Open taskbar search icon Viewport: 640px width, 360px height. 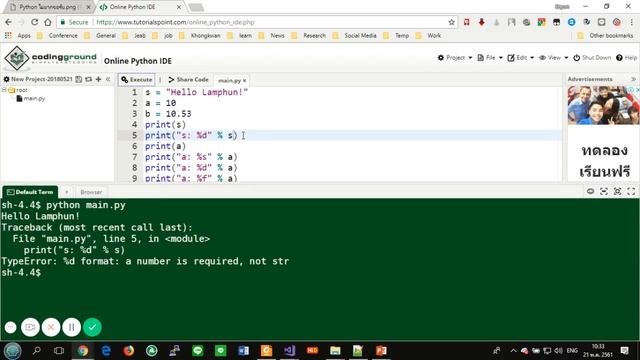tap(36, 351)
